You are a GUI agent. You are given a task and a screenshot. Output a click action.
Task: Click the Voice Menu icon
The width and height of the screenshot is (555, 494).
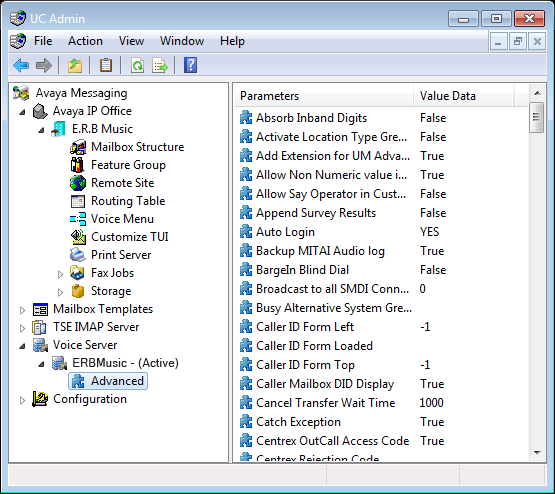pos(78,219)
